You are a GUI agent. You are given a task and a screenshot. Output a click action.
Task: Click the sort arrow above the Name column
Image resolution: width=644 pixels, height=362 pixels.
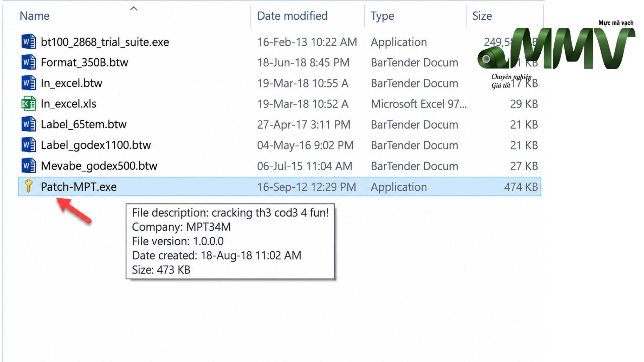[x=134, y=8]
